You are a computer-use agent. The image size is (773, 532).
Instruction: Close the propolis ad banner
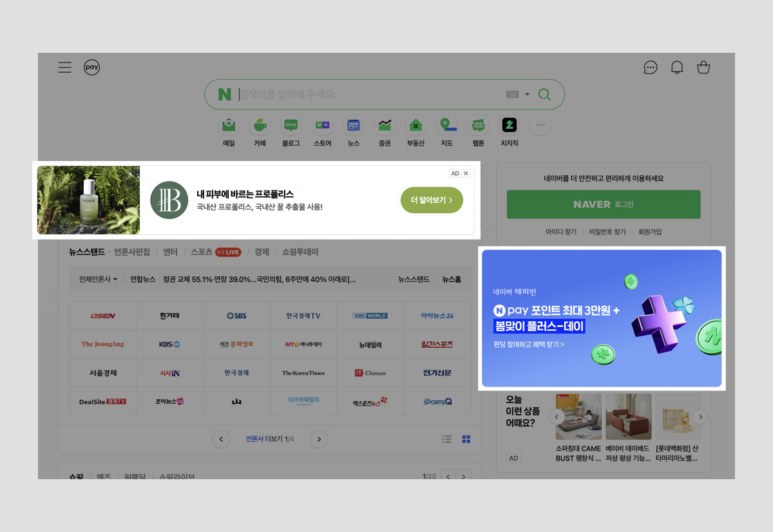[x=466, y=173]
